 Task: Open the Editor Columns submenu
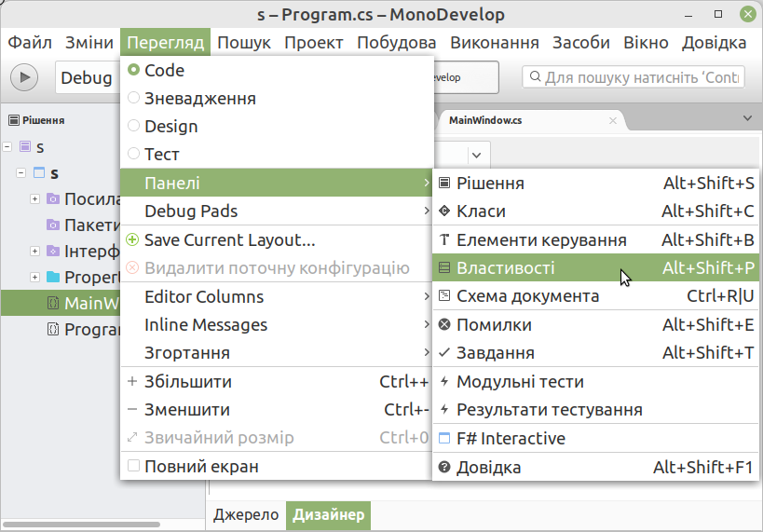point(277,296)
